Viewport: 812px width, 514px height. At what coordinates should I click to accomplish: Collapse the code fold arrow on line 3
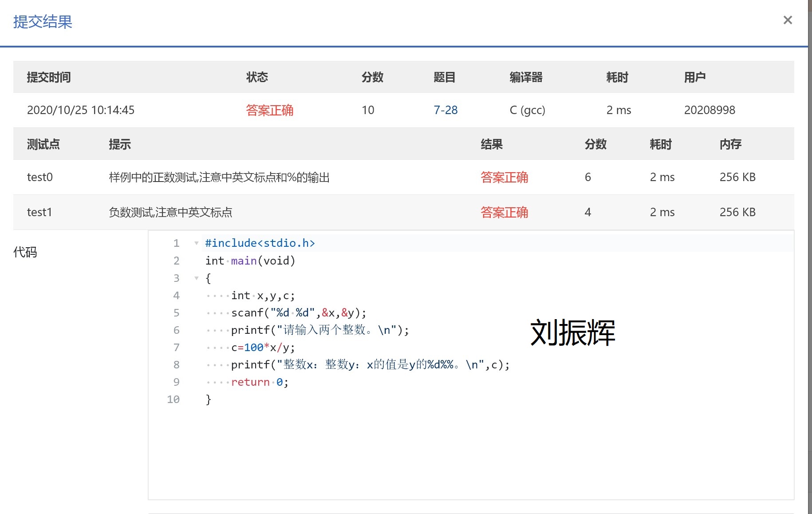tap(196, 278)
